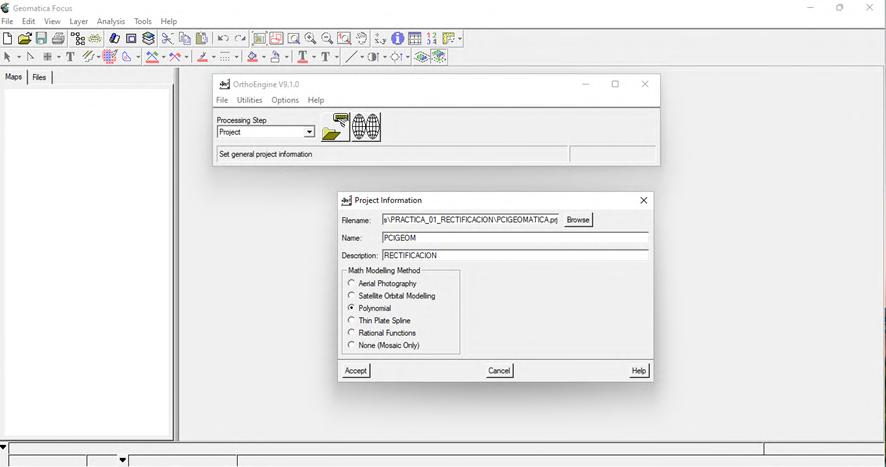Open the Edit menu in Focus
This screenshot has width=886, height=467.
coord(28,21)
